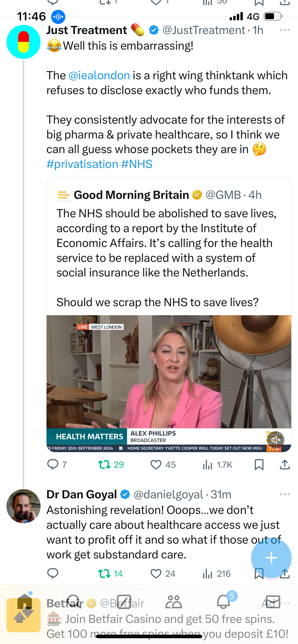Open the Messages envelope tab
The height and width of the screenshot is (644, 298).
pyautogui.click(x=273, y=602)
